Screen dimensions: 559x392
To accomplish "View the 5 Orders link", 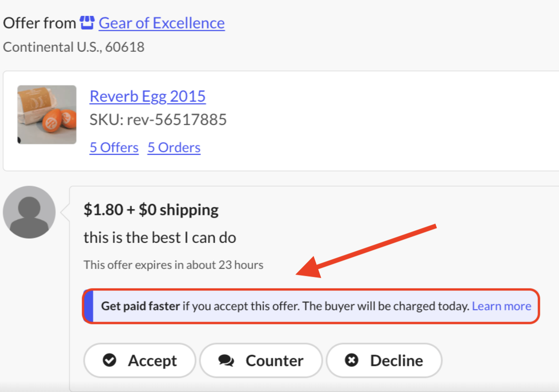I will coord(174,147).
